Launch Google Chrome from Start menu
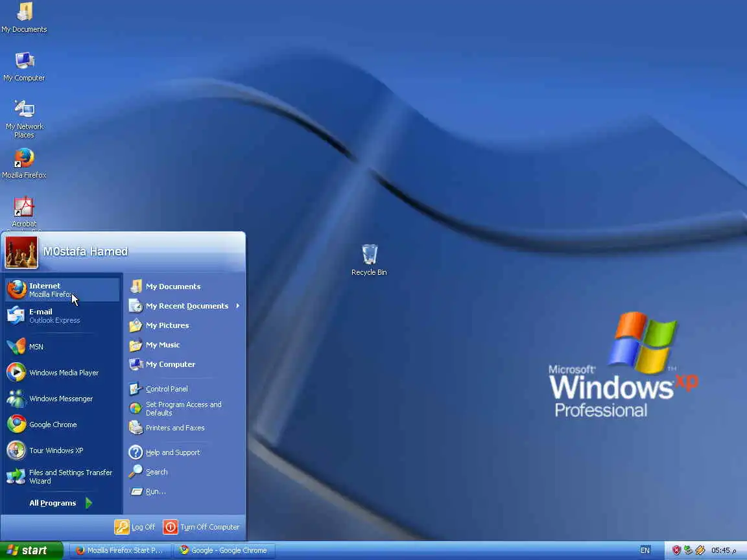Screen dimensions: 747x560 pyautogui.click(x=62, y=425)
